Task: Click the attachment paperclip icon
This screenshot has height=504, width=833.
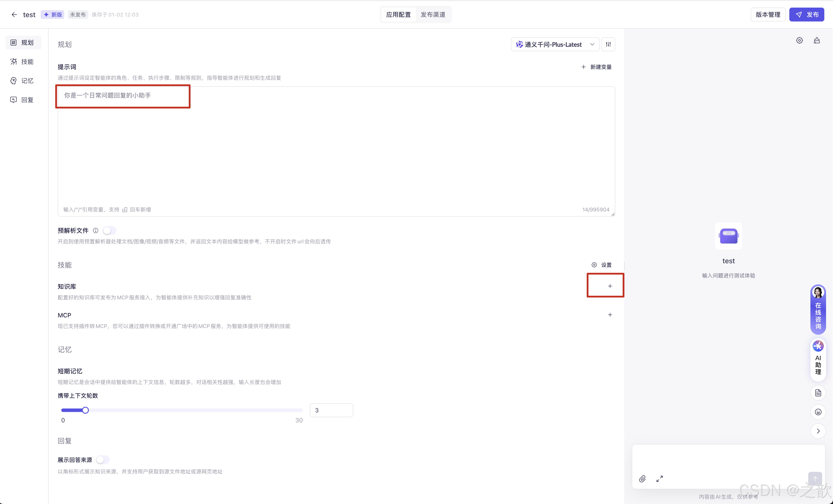Action: click(x=642, y=479)
